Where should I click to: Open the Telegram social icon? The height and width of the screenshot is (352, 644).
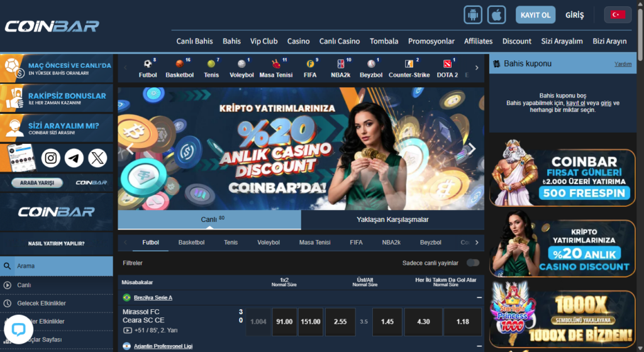coord(74,158)
